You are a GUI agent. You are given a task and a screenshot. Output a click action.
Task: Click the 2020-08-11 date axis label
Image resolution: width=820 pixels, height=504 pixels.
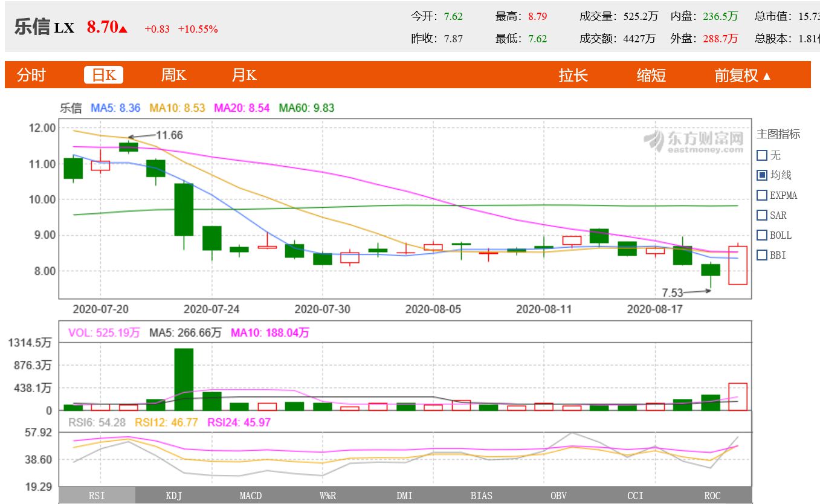[x=544, y=309]
